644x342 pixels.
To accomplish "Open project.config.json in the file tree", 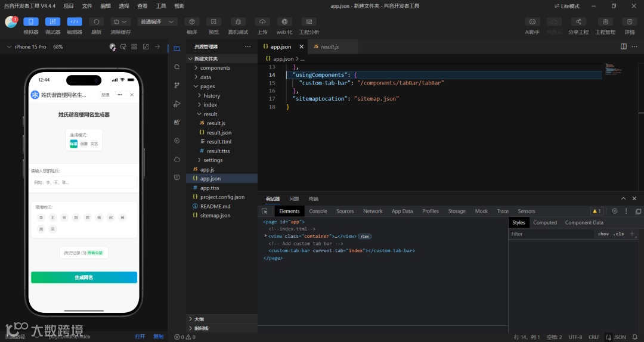I will pos(222,197).
